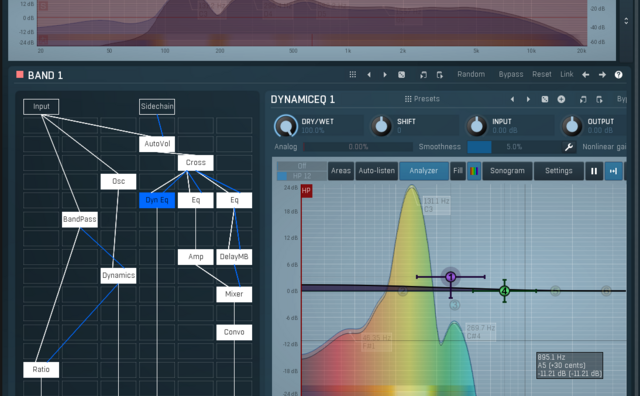Click the Band 1 randomize dice icon
This screenshot has width=640, height=396.
(x=402, y=75)
